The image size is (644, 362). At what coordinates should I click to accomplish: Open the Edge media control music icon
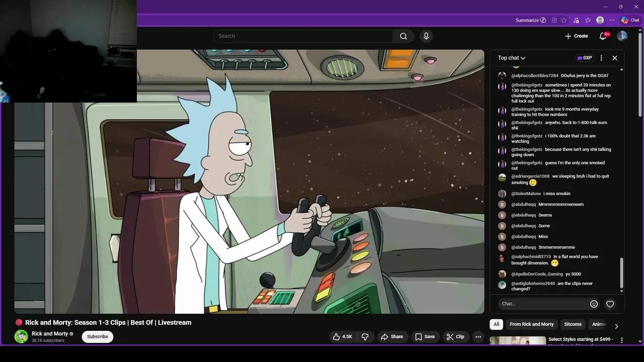click(576, 20)
